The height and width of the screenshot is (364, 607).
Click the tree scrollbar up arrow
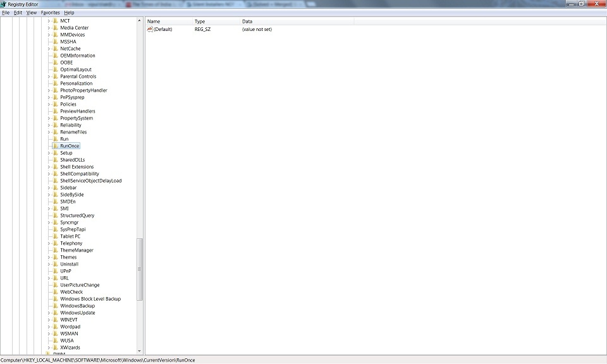coord(139,20)
